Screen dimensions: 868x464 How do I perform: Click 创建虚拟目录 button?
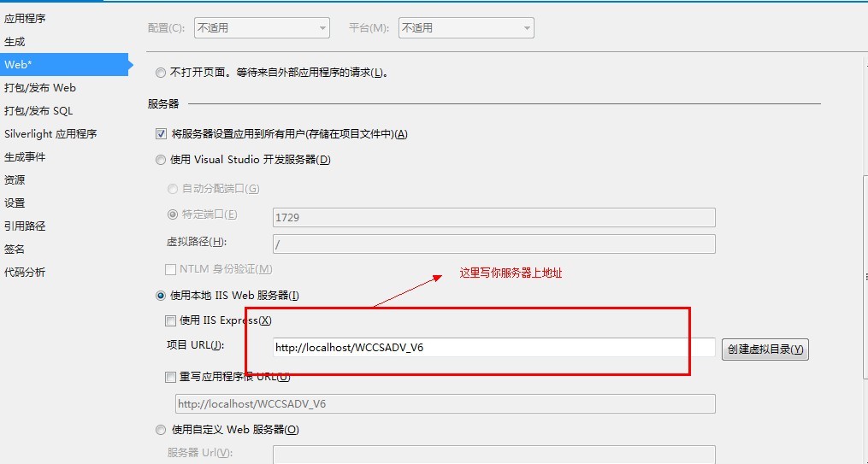point(765,349)
